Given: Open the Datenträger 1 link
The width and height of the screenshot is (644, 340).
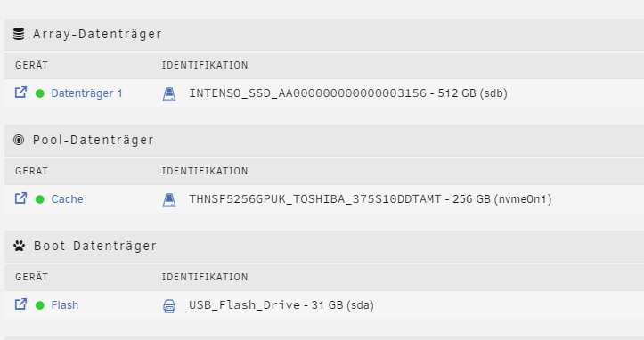Looking at the screenshot, I should [86, 93].
